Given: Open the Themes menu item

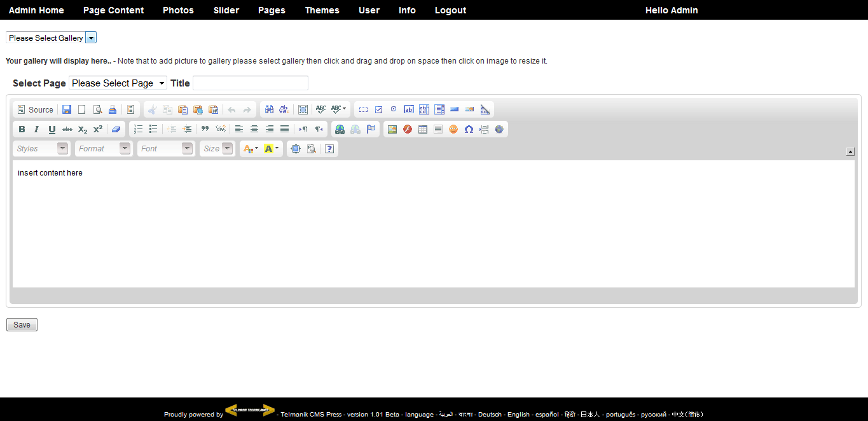Looking at the screenshot, I should (x=322, y=10).
